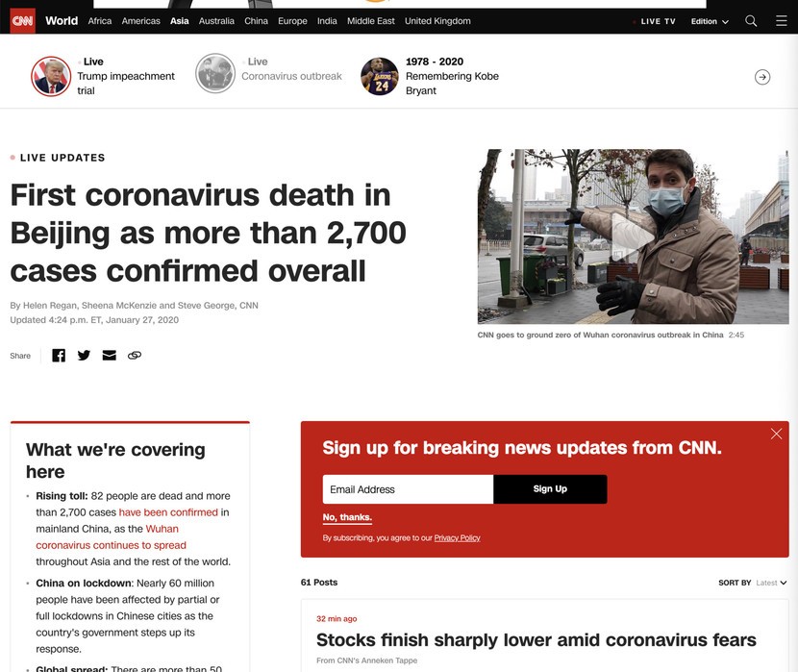Open the Remembering Kobe Bryant story thumbnail
Screen dimensions: 798x672
click(379, 76)
